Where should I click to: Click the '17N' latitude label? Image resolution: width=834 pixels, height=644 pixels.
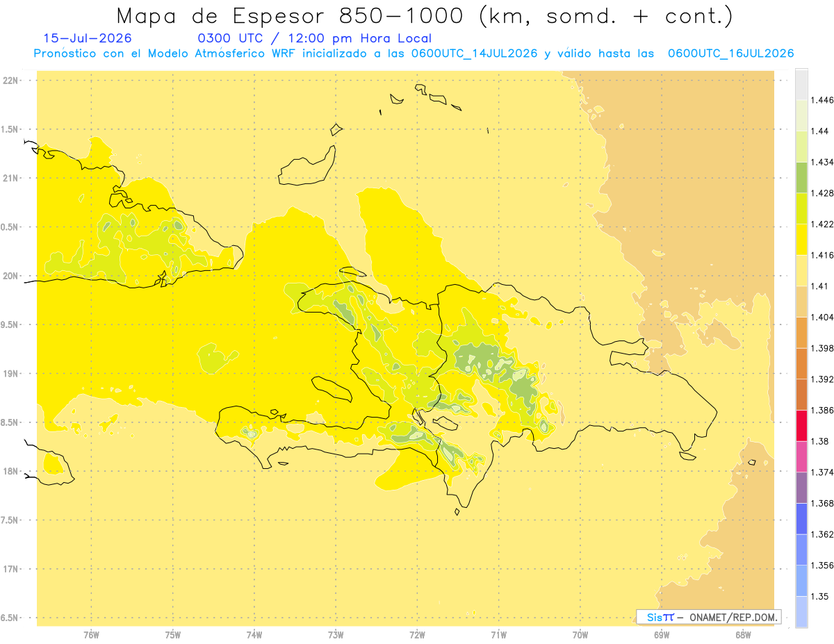click(10, 569)
